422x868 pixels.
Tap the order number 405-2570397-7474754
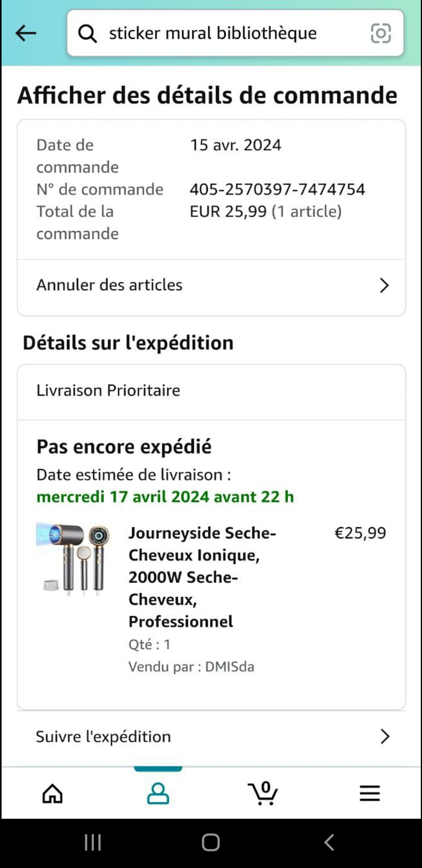[277, 189]
